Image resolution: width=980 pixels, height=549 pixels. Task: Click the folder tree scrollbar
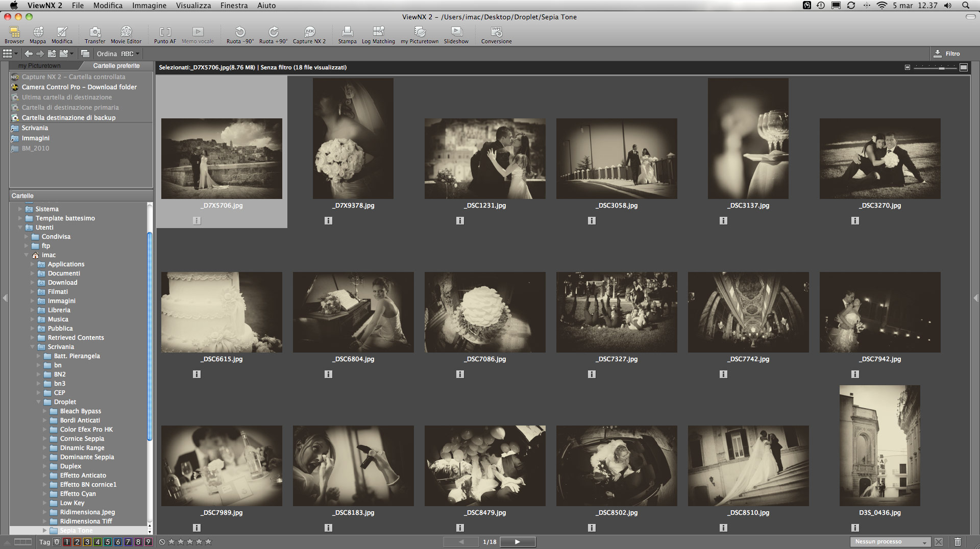150,337
